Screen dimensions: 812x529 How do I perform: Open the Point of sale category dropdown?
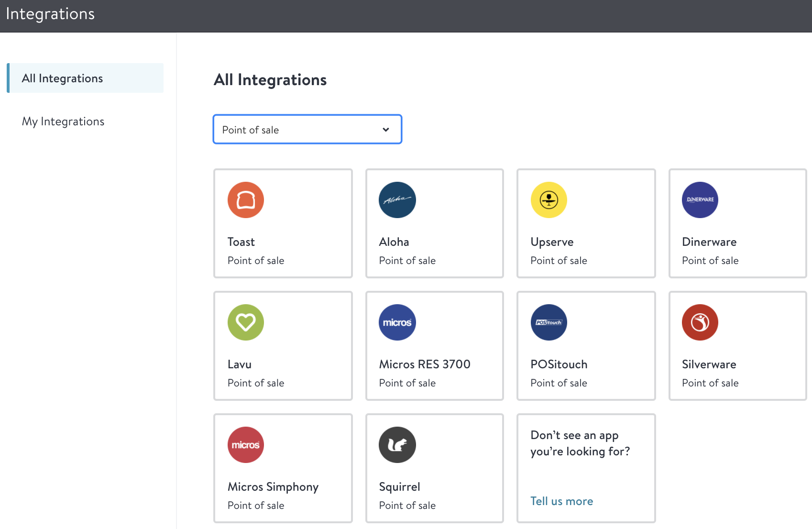click(x=307, y=129)
